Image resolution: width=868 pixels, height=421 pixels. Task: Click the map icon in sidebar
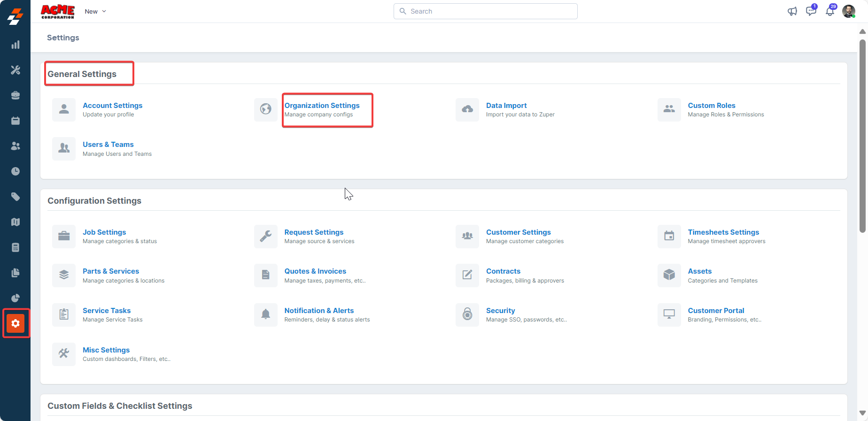[x=15, y=222]
